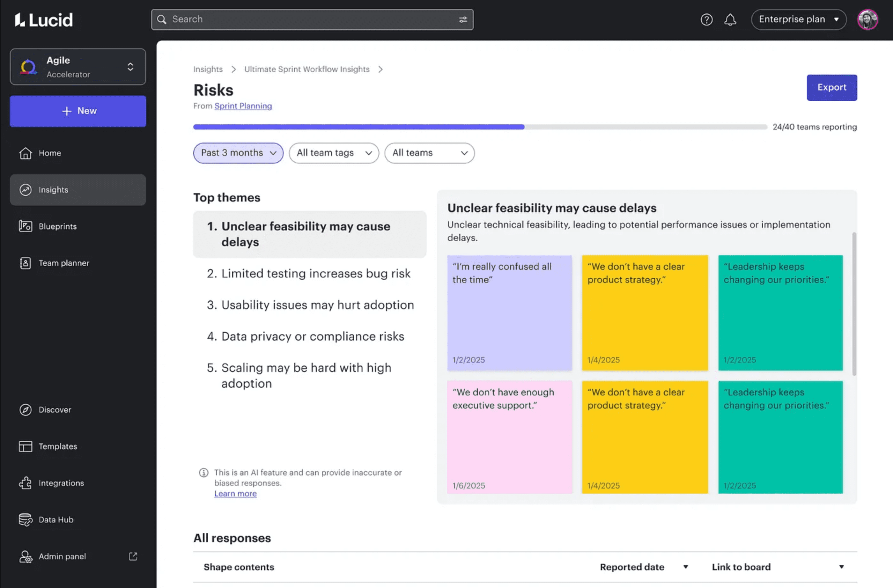893x588 pixels.
Task: Open the Sprint Planning link
Action: [243, 106]
